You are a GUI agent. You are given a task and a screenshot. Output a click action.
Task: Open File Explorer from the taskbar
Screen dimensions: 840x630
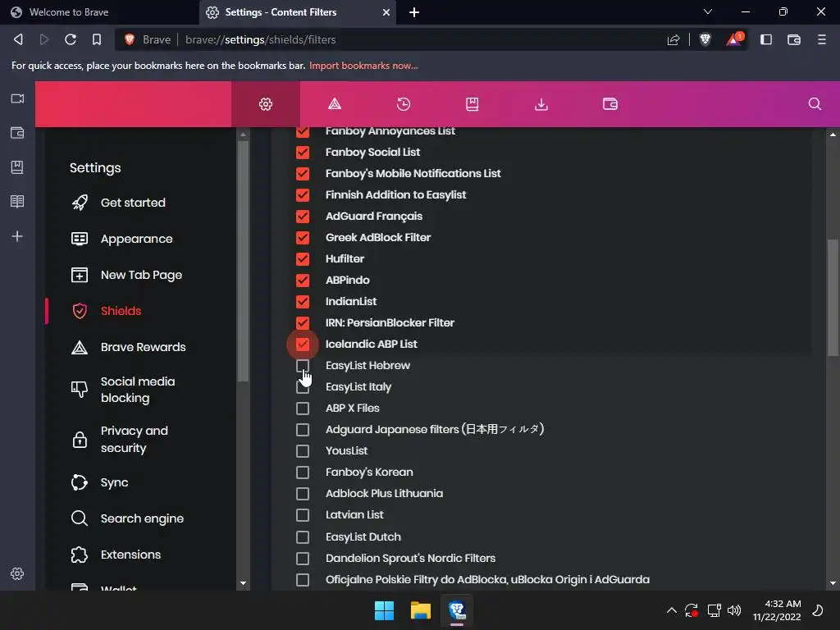421,610
